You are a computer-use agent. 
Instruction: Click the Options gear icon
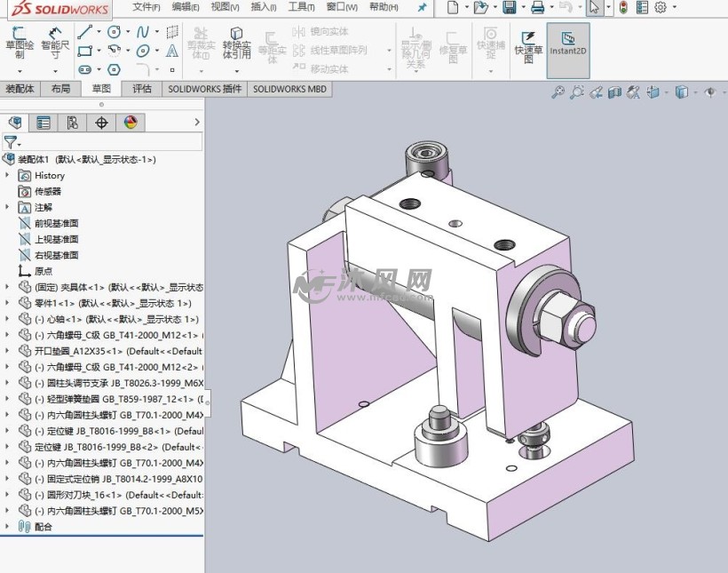(661, 7)
